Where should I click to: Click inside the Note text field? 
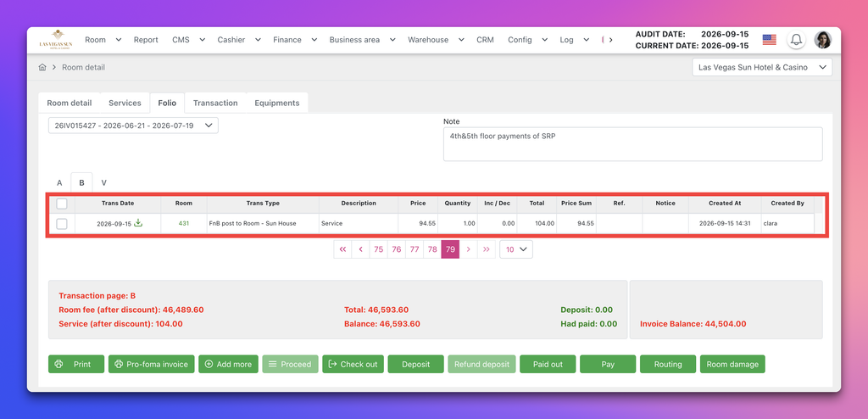pyautogui.click(x=632, y=144)
